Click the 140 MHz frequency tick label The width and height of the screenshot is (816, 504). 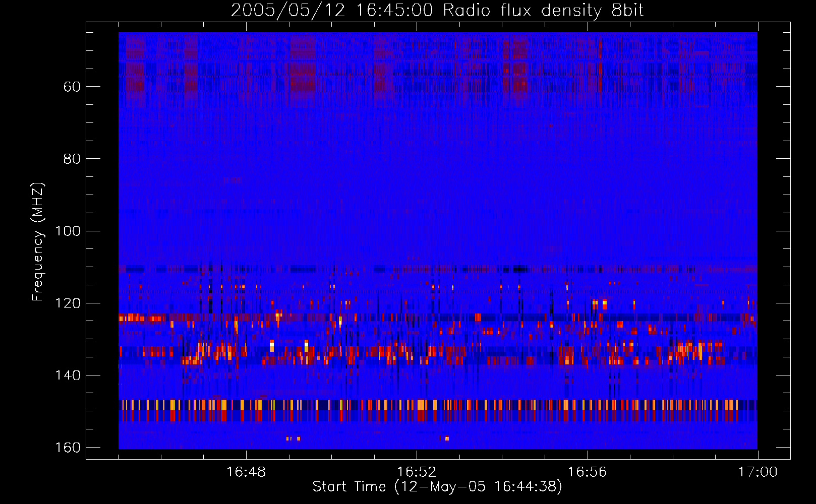(x=67, y=375)
